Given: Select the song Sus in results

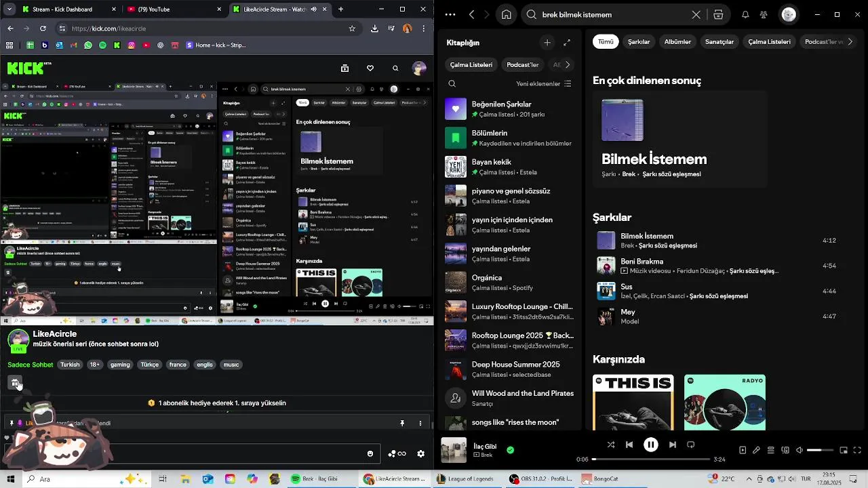Looking at the screenshot, I should pyautogui.click(x=719, y=291).
